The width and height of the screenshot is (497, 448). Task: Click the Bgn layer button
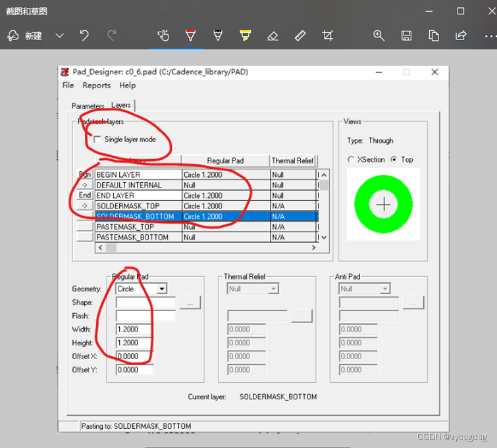[85, 175]
